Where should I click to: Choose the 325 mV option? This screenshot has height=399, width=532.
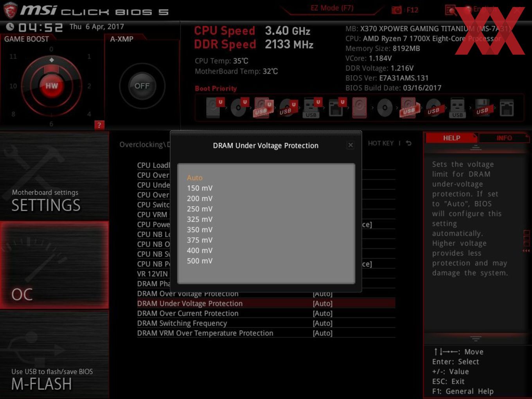[x=199, y=219]
